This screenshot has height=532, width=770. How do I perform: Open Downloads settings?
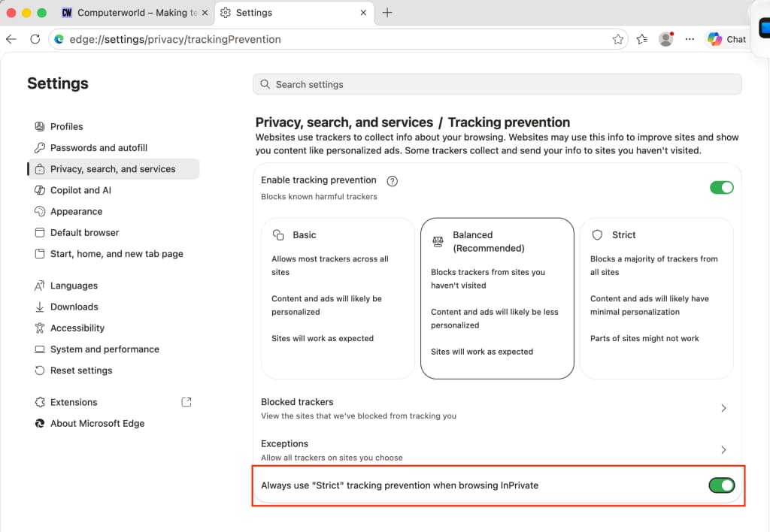click(x=113, y=307)
